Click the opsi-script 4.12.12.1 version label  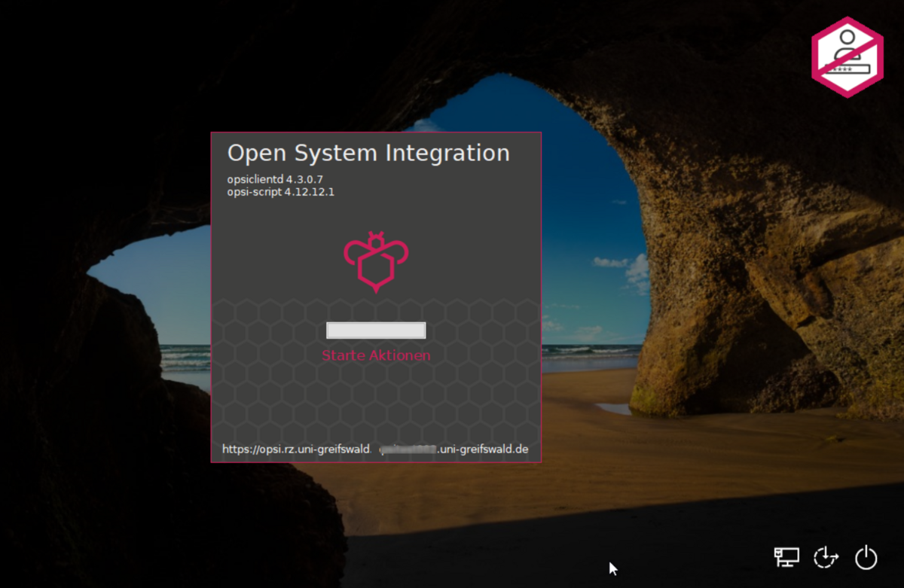pyautogui.click(x=280, y=192)
